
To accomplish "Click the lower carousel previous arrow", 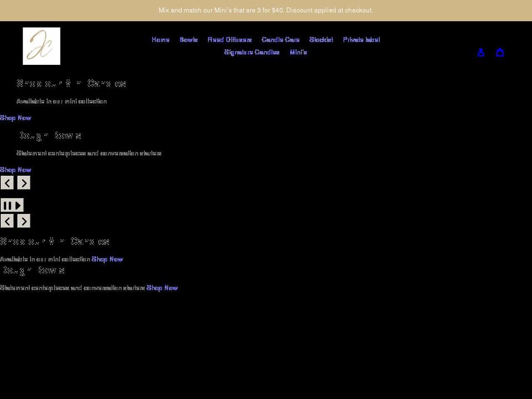I will point(7,221).
